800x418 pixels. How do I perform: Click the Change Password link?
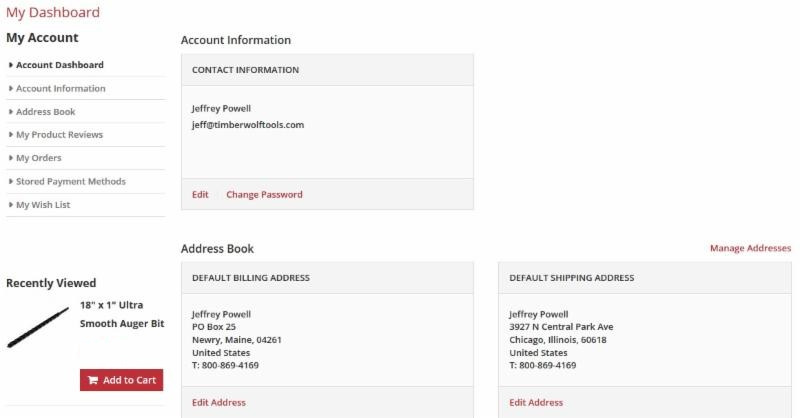tap(264, 195)
